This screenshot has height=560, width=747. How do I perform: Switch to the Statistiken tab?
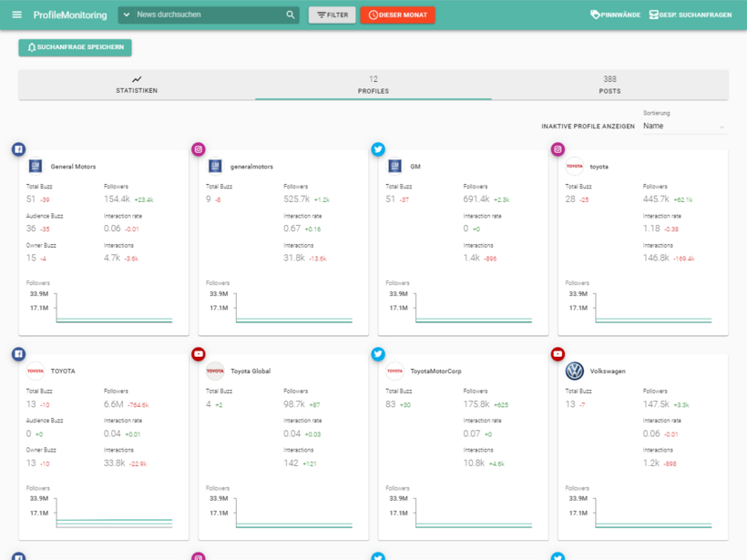tap(137, 85)
